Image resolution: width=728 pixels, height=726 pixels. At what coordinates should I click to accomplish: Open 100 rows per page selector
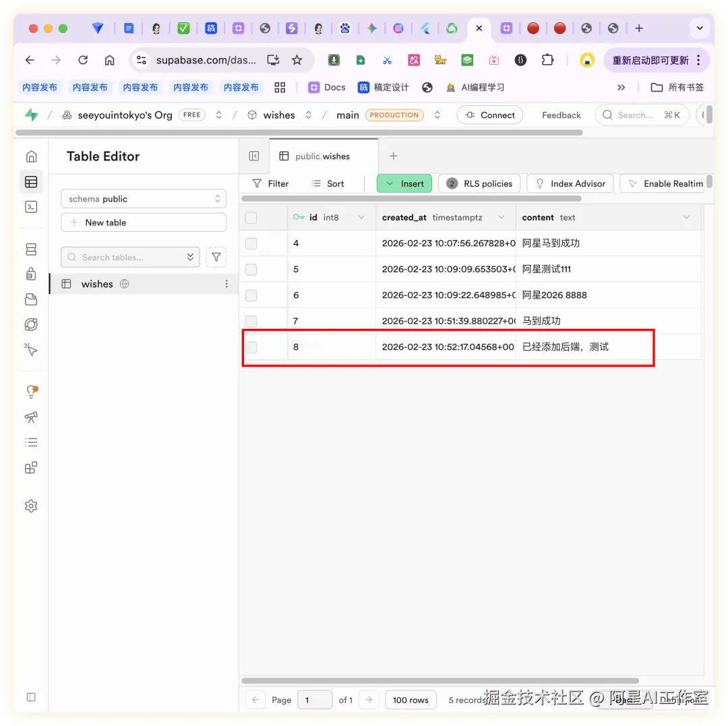(411, 700)
